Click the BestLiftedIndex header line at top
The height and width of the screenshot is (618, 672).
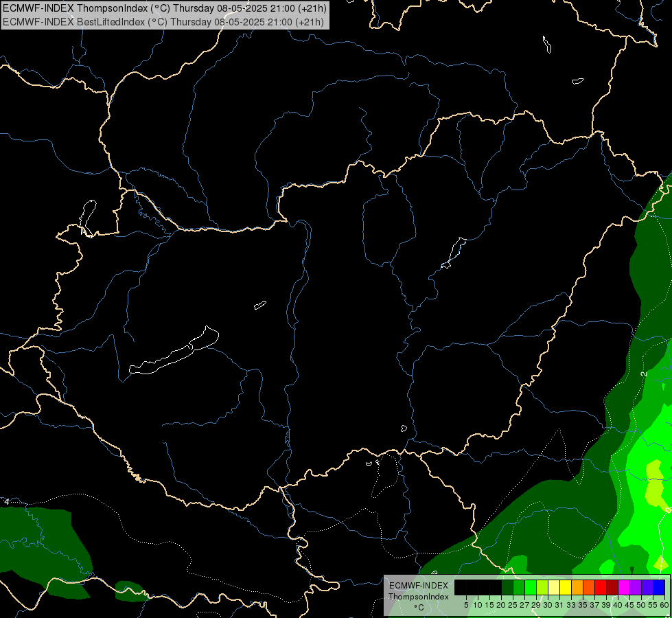pyautogui.click(x=163, y=21)
